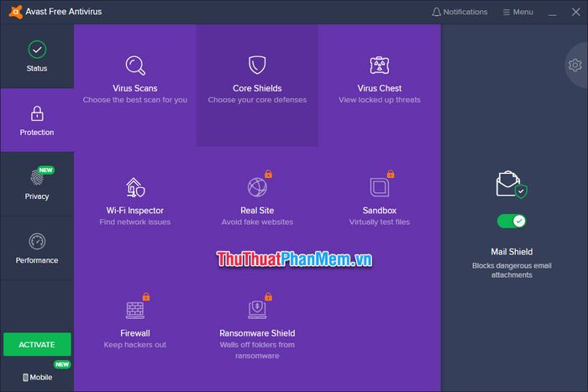Click the Wi-Fi Inspector title
This screenshot has height=392, width=588.
135,211
